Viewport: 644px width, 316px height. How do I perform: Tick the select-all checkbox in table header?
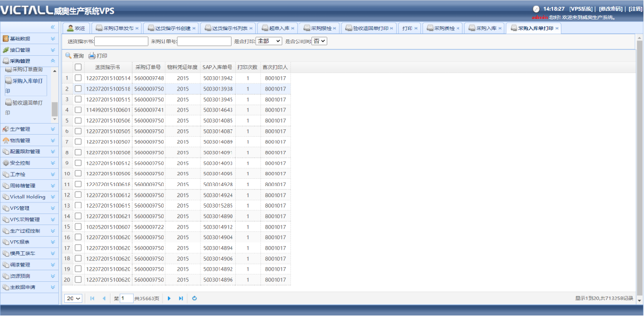pyautogui.click(x=78, y=67)
